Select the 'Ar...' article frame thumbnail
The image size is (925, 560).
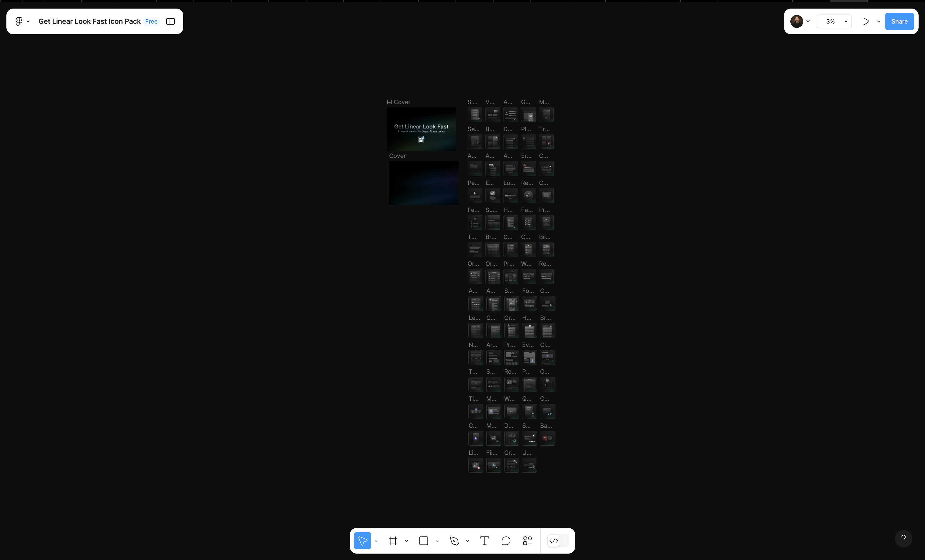[494, 357]
